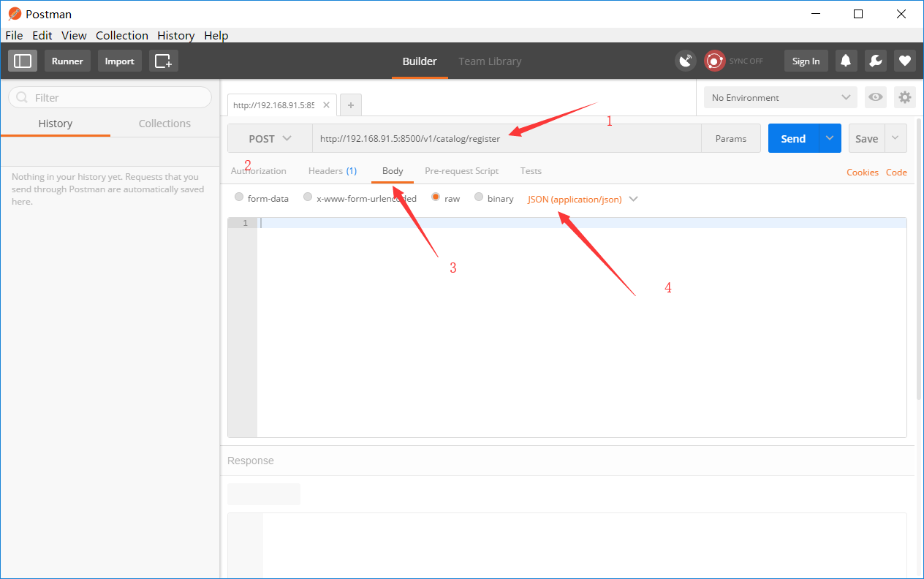
Task: Click the interceptor satellite icon
Action: click(686, 61)
